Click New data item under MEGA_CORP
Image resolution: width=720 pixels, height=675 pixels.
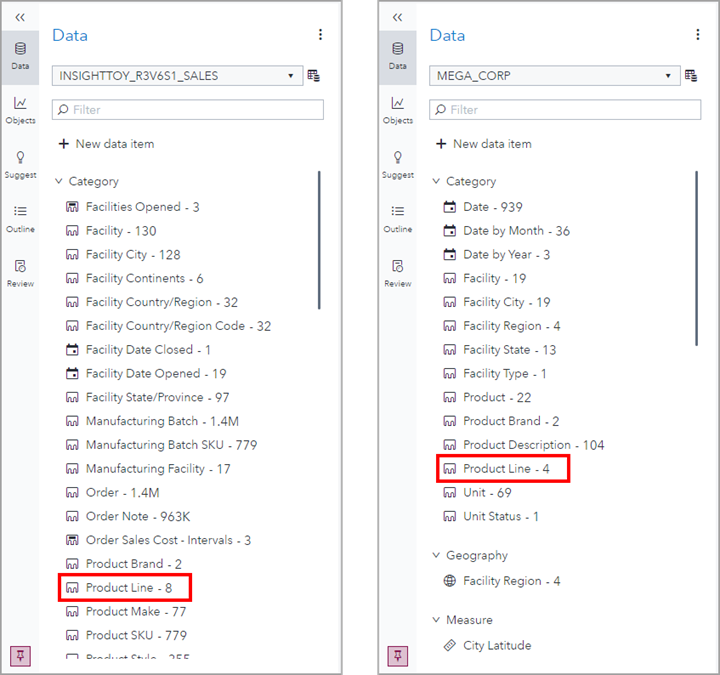click(x=483, y=144)
